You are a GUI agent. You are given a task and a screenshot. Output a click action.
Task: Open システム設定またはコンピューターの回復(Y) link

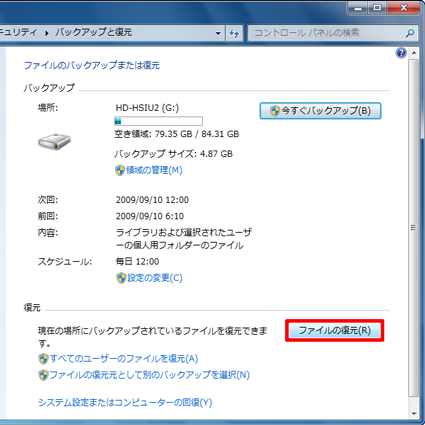[x=125, y=402]
